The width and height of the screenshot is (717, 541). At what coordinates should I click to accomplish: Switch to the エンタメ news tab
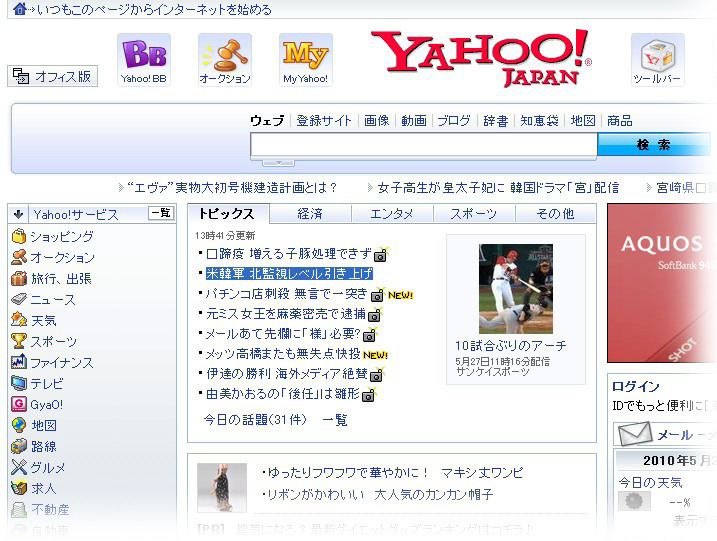392,214
